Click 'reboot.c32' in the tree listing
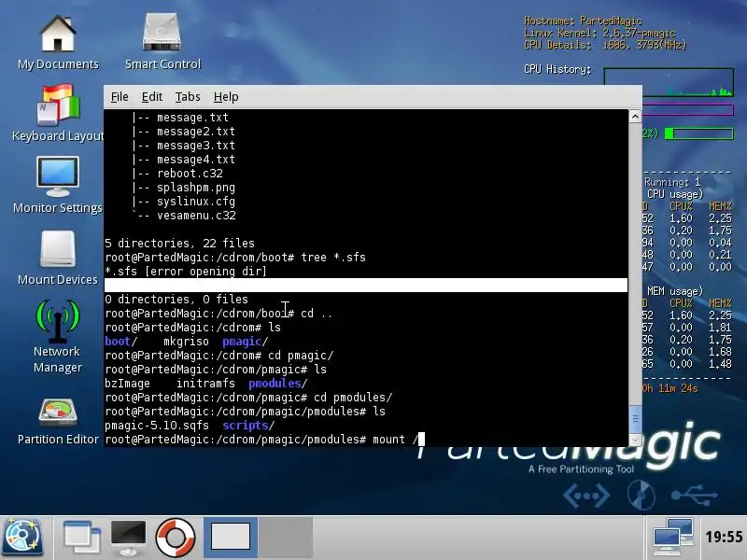Viewport: 747px width, 560px height. coord(190,174)
